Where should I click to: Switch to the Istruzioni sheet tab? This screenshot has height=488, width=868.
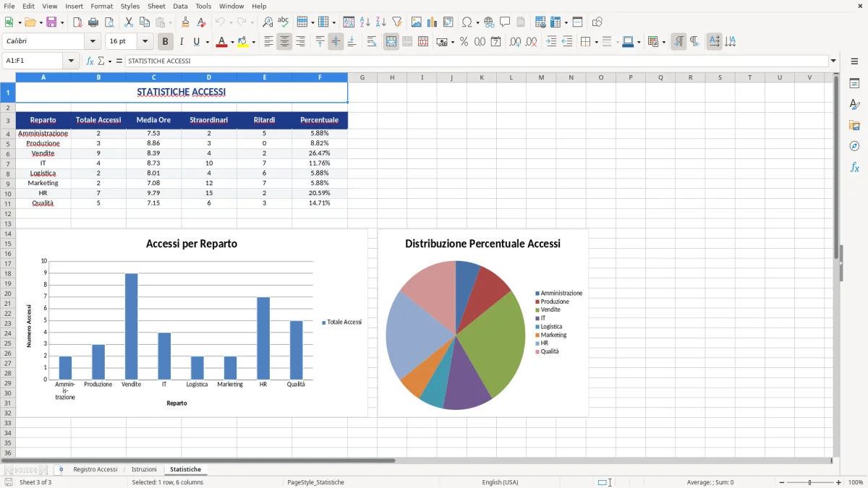(x=143, y=468)
